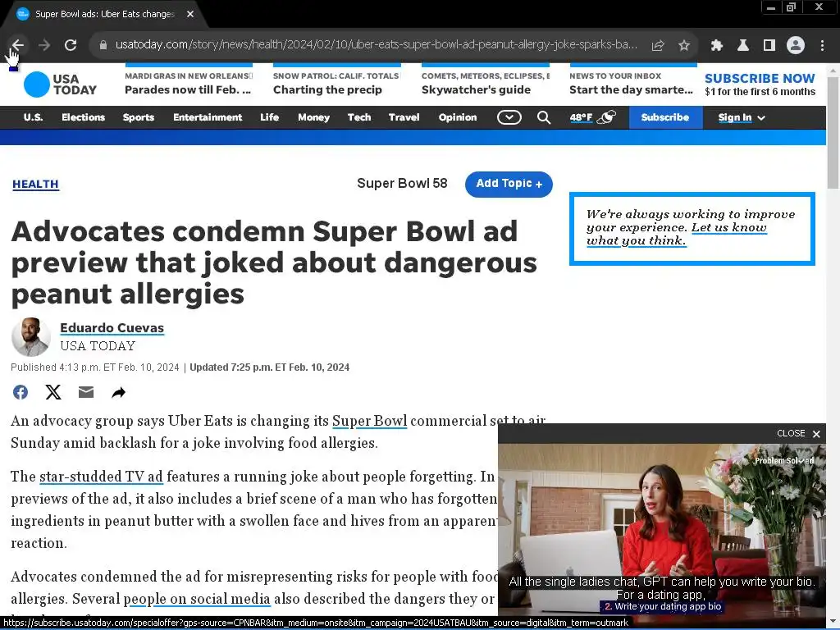Open the HEALTH category link
Image resolution: width=840 pixels, height=630 pixels.
pos(35,185)
